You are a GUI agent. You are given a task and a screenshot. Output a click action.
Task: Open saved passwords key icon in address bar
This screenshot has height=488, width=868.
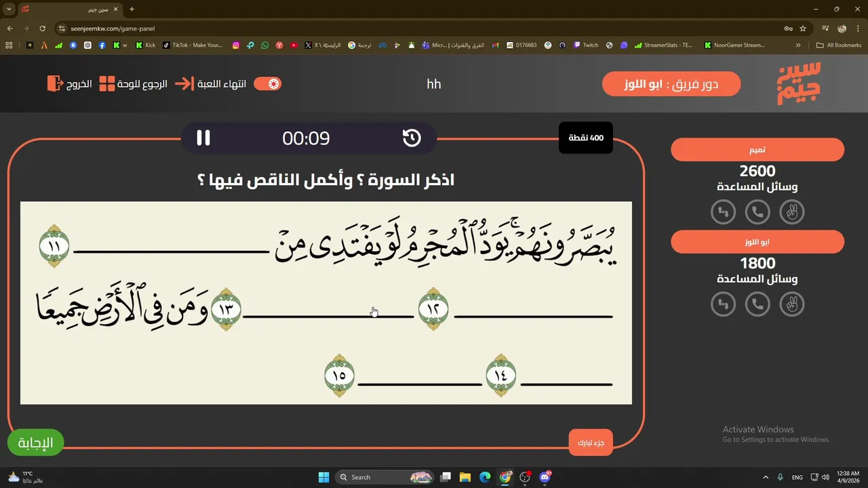pyautogui.click(x=788, y=28)
